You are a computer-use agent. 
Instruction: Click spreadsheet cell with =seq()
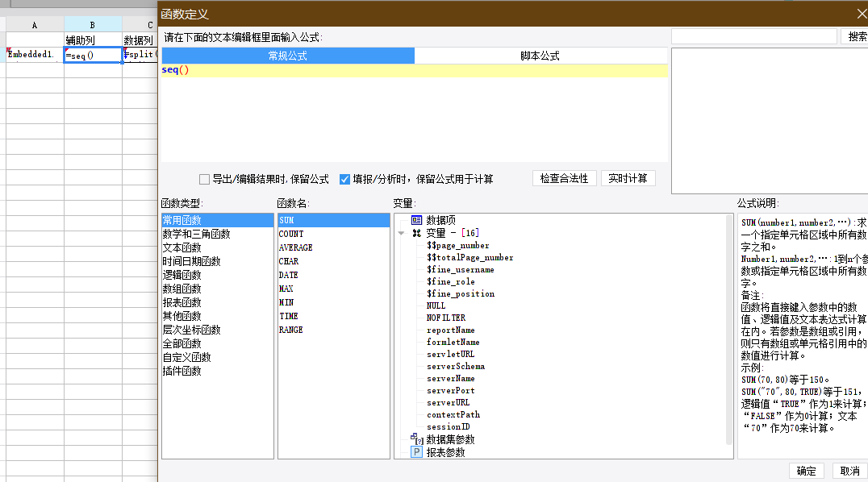(93, 55)
